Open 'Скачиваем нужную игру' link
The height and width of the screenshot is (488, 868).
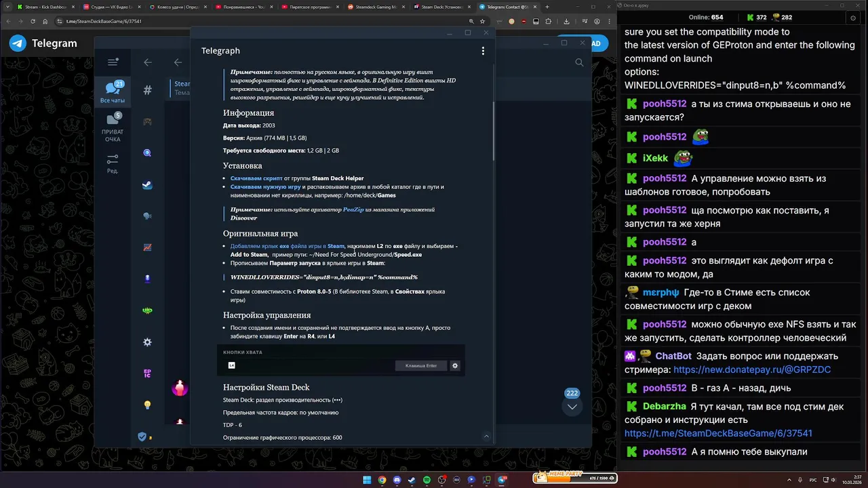point(265,186)
